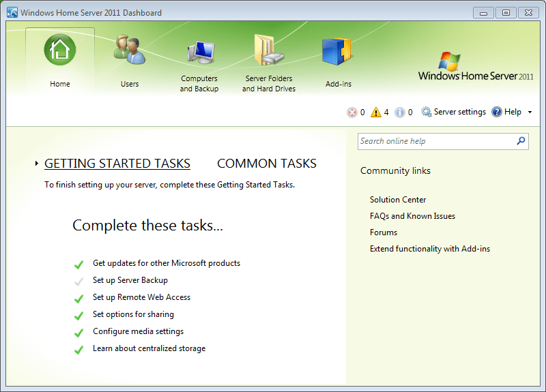The width and height of the screenshot is (546, 392).
Task: Open the Home section green house icon
Action: 60,49
